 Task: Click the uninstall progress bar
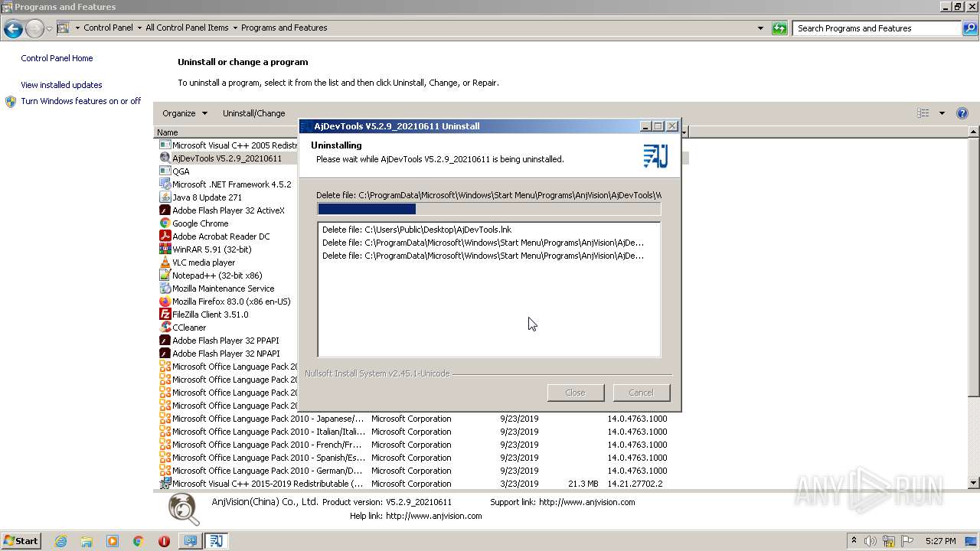coord(488,209)
